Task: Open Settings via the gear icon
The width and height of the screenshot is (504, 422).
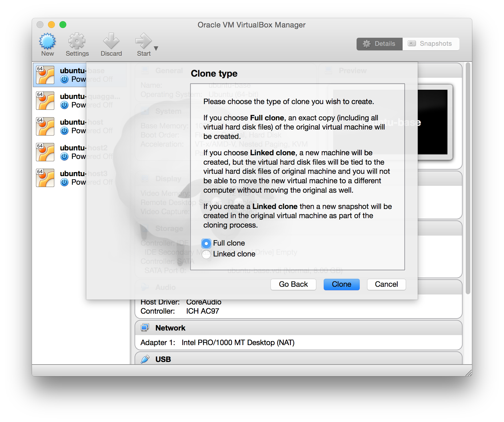Action: [77, 41]
